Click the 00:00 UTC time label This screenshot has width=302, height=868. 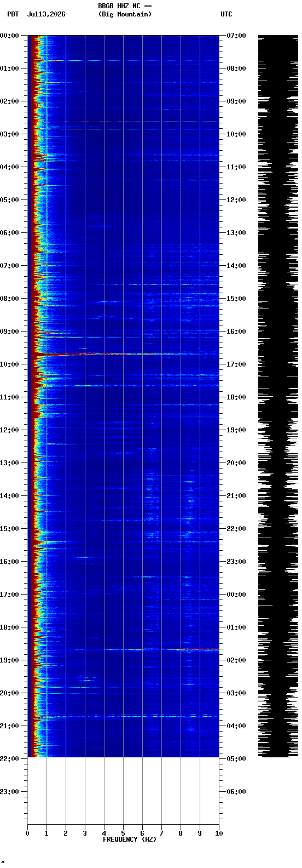(236, 595)
